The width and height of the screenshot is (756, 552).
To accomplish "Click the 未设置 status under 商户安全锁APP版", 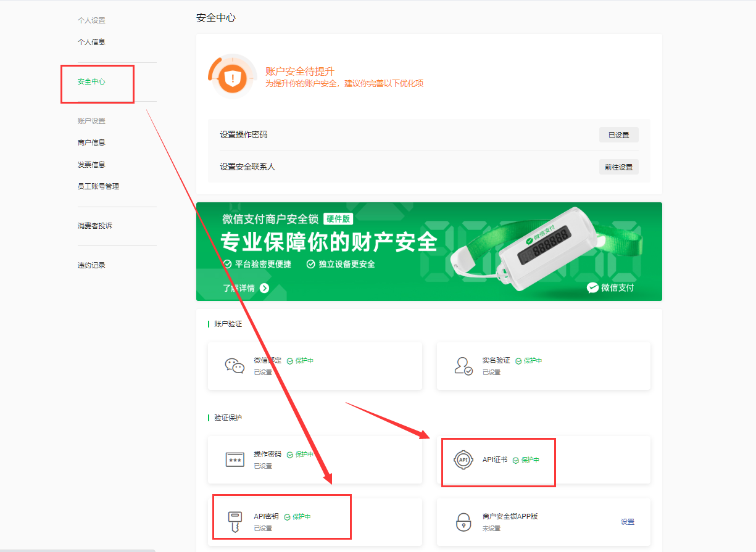I will pos(491,529).
